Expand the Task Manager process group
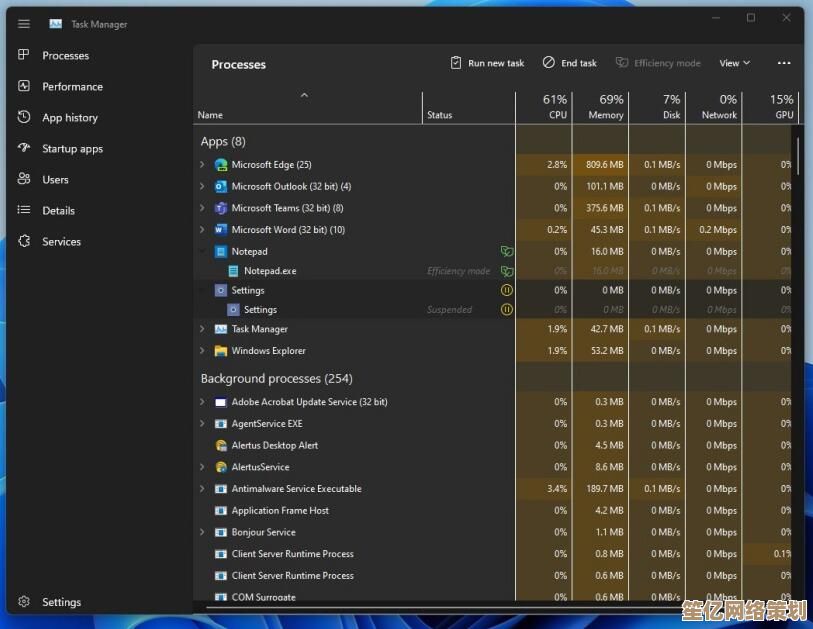The height and width of the screenshot is (629, 813). click(202, 329)
